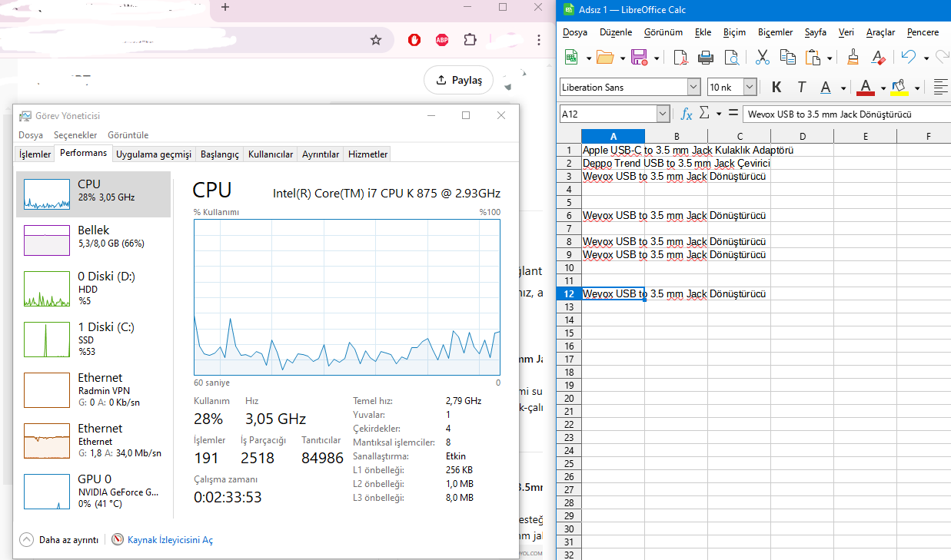Select cell A1 with Apple USB-C text
The image size is (951, 560).
[x=613, y=150]
